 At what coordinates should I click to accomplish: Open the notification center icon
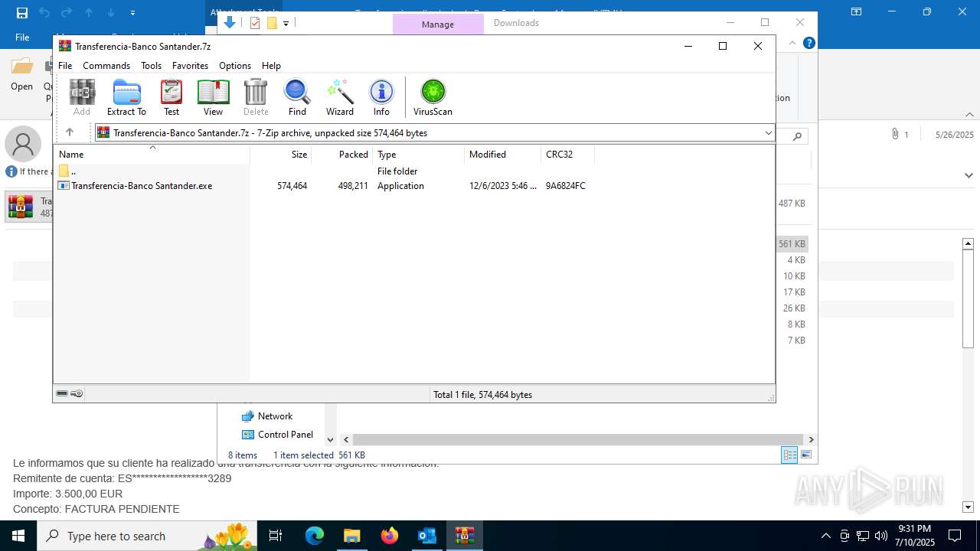click(x=955, y=536)
